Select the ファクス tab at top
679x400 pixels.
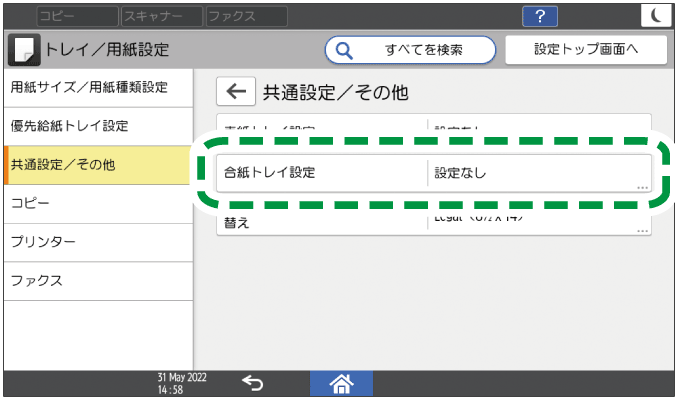(246, 16)
